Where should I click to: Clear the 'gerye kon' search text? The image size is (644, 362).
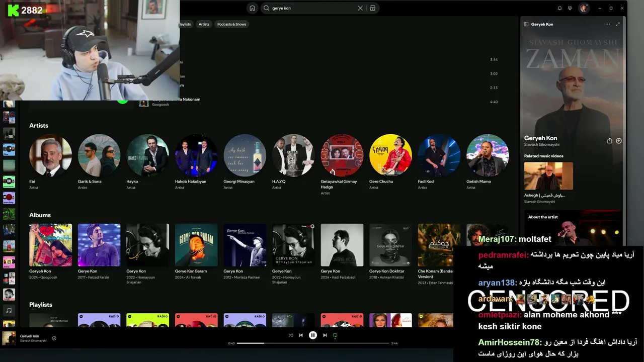(x=360, y=8)
